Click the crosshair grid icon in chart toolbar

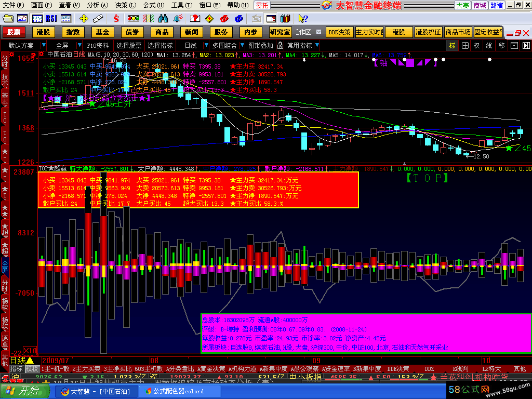(465, 46)
